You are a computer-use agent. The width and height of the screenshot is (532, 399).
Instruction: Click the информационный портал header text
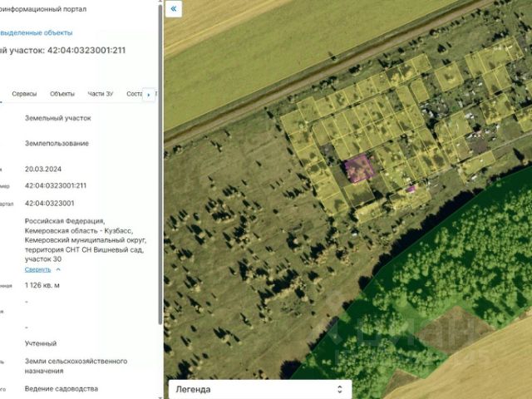43,9
